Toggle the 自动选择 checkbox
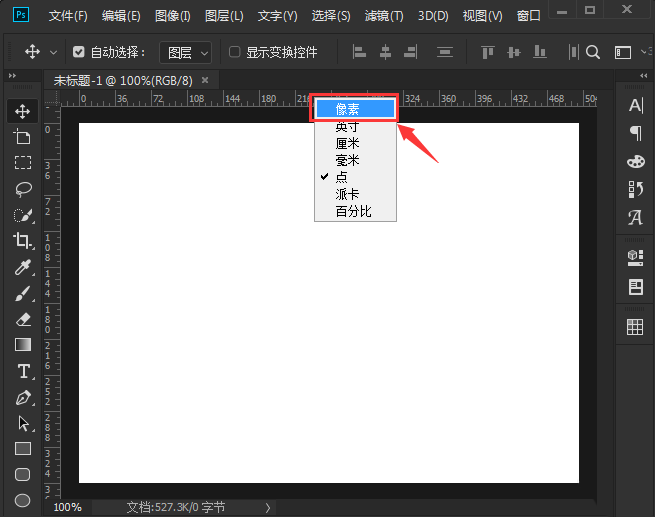This screenshot has height=517, width=655. [x=79, y=52]
